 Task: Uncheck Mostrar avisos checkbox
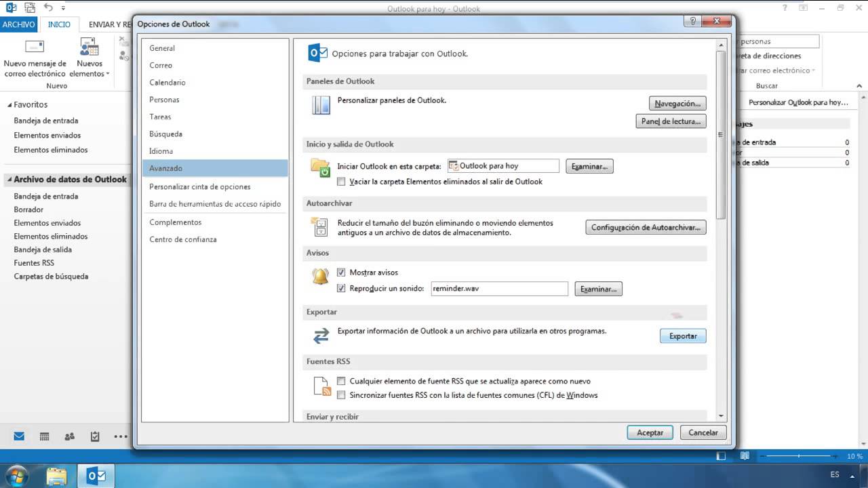[x=342, y=272]
